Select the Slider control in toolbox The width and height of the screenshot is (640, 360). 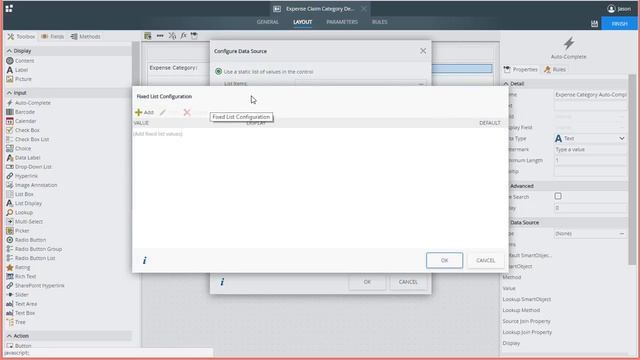coord(18,295)
